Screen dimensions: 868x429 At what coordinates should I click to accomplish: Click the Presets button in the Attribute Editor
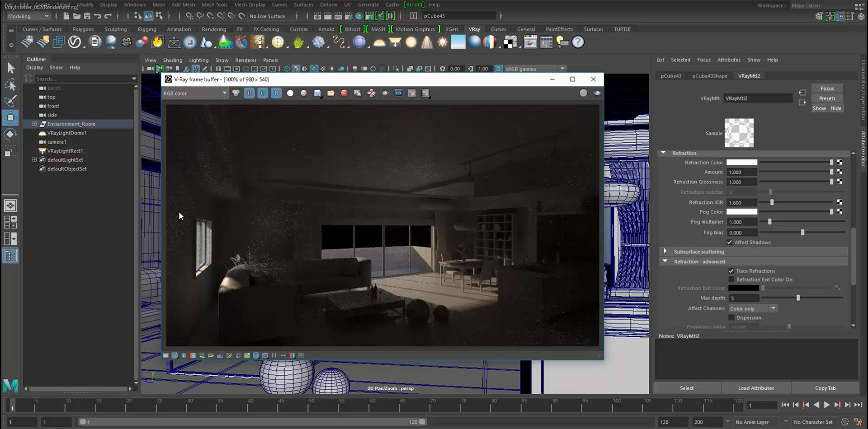pos(827,98)
